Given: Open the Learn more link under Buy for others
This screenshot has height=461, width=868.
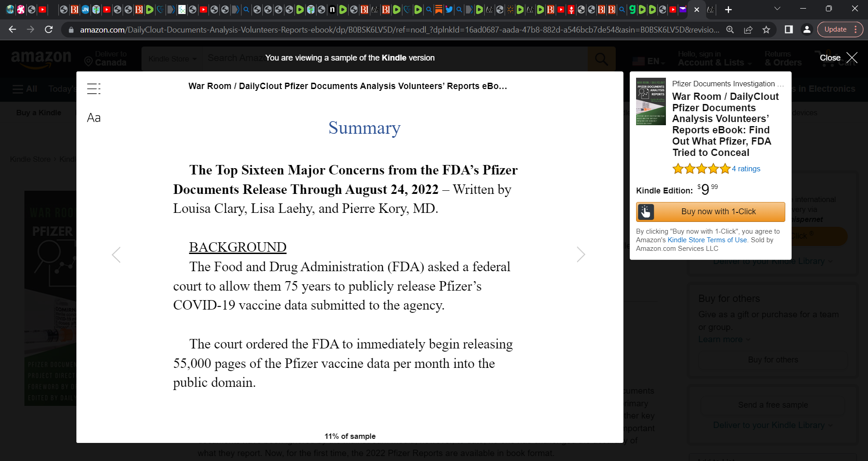Looking at the screenshot, I should (724, 339).
